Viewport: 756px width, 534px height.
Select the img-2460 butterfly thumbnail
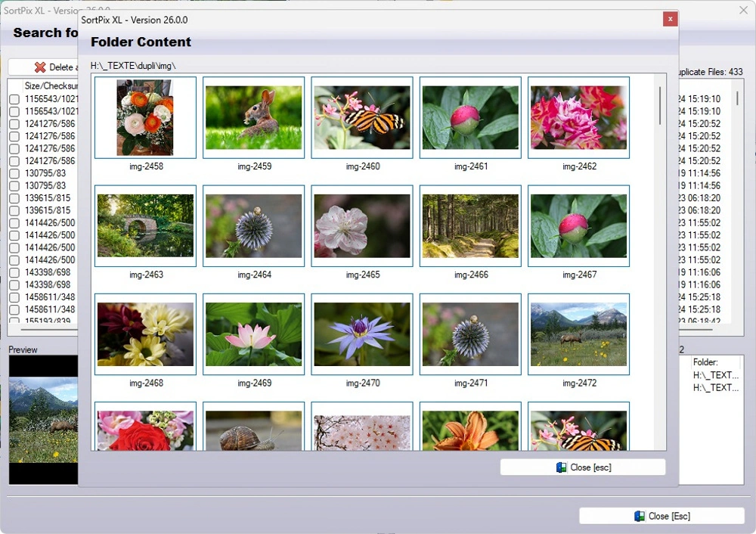(361, 118)
